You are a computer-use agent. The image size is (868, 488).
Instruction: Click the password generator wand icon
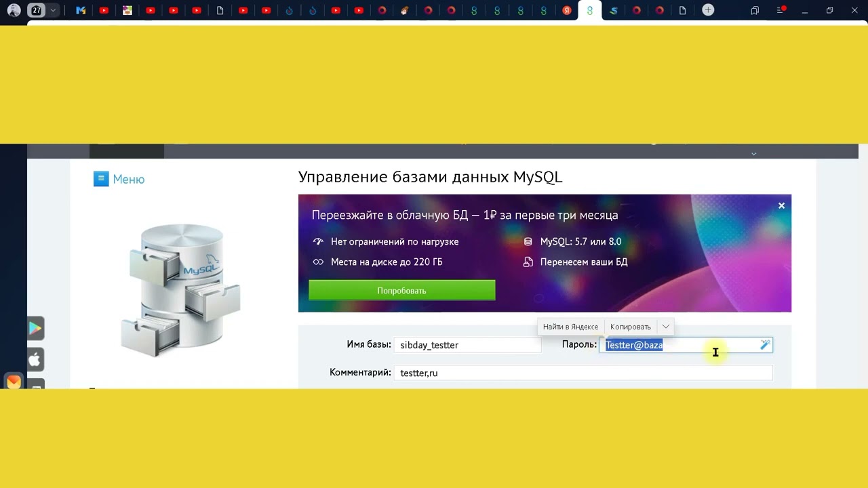[765, 345]
